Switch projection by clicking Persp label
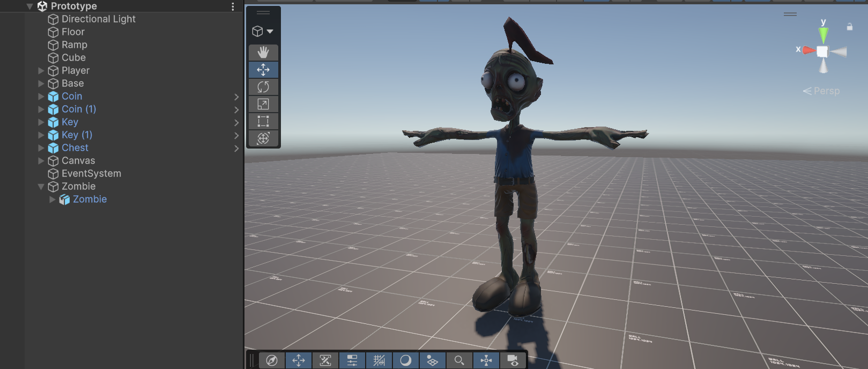 [827, 91]
